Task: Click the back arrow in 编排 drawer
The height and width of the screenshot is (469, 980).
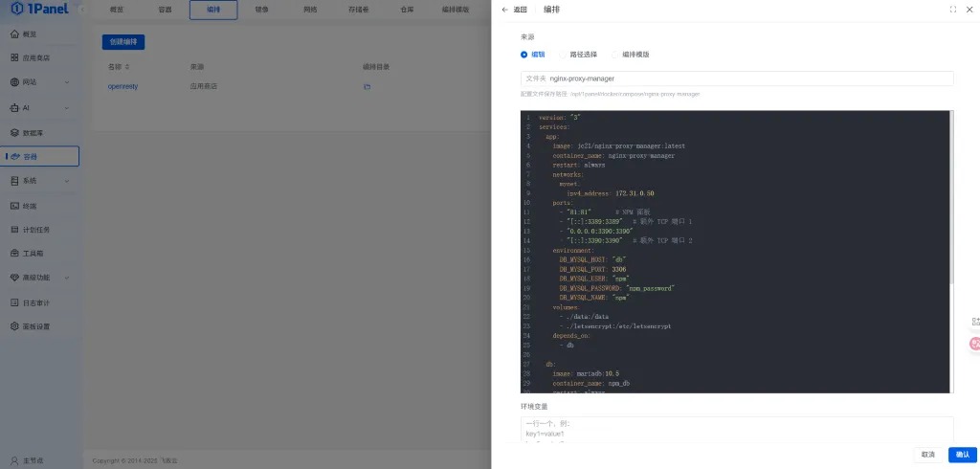Action: (x=505, y=10)
